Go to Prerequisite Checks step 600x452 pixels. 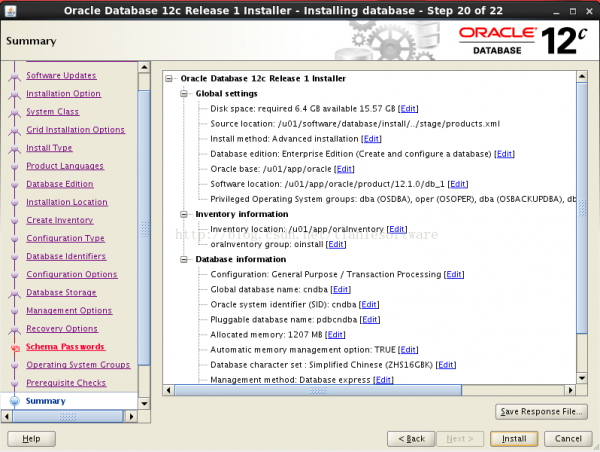tap(66, 383)
